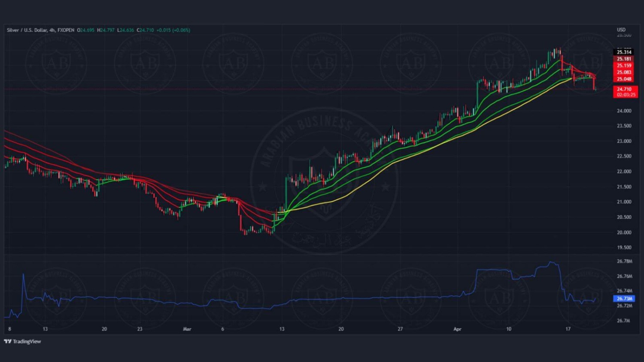Click the 23.000 price axis label
This screenshot has height=362, width=644.
(x=624, y=141)
